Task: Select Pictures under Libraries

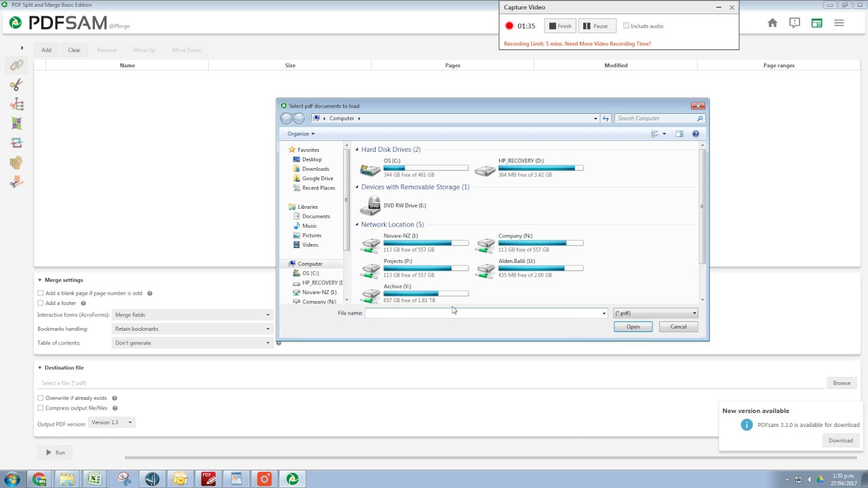Action: point(312,235)
